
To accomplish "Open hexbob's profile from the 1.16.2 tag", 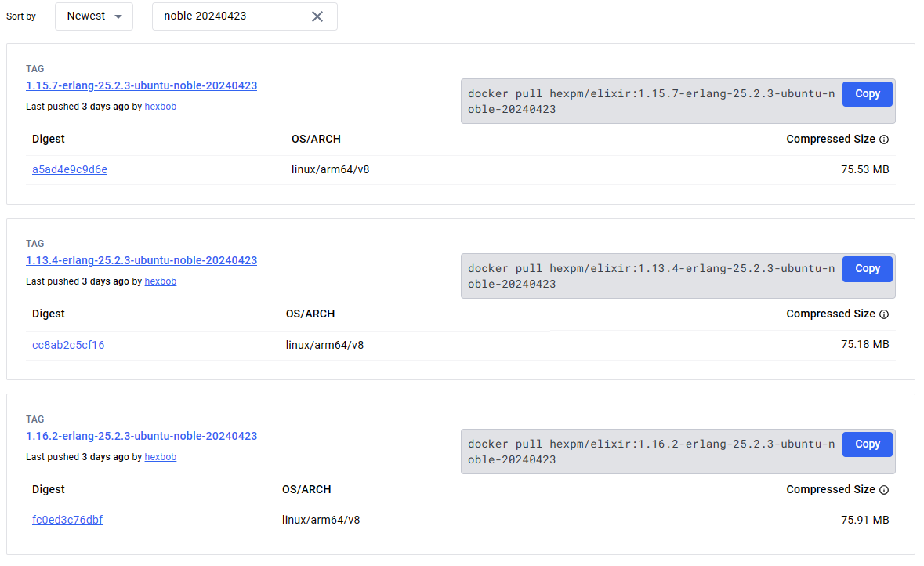I will [160, 456].
